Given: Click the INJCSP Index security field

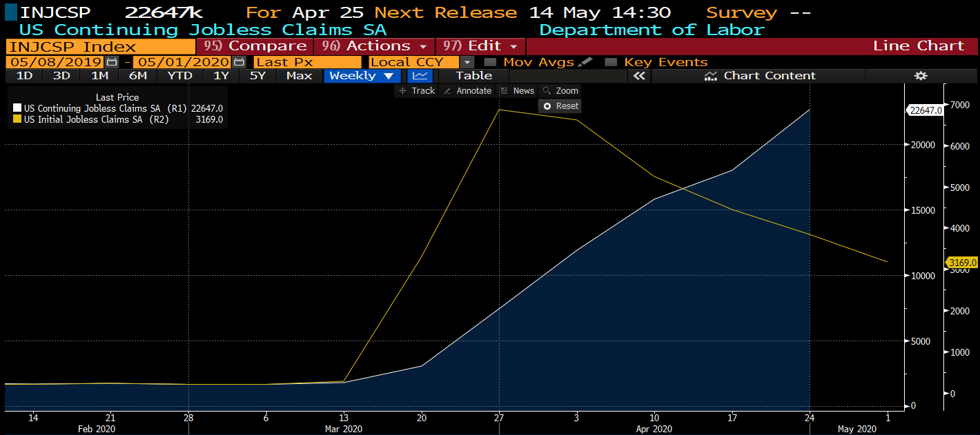Looking at the screenshot, I should click(100, 46).
